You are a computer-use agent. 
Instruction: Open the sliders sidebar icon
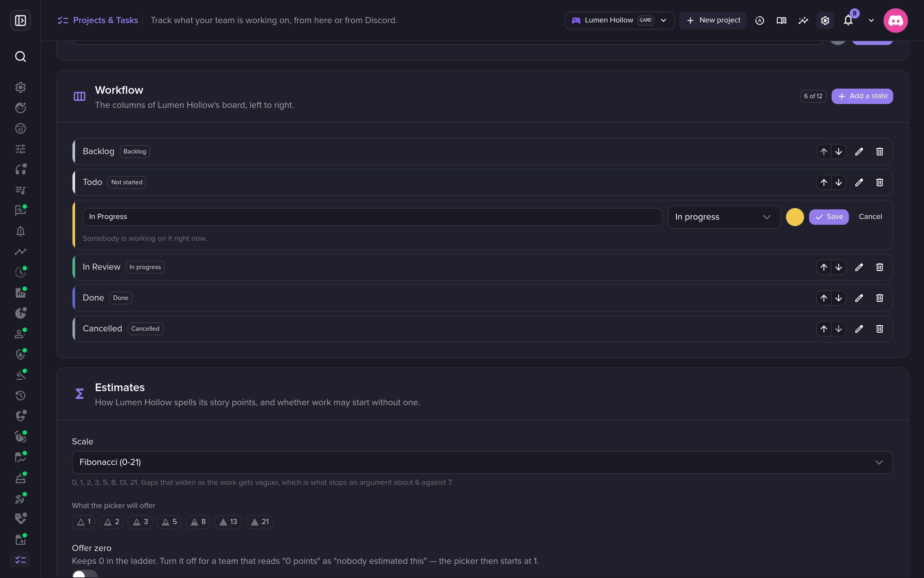click(x=20, y=149)
